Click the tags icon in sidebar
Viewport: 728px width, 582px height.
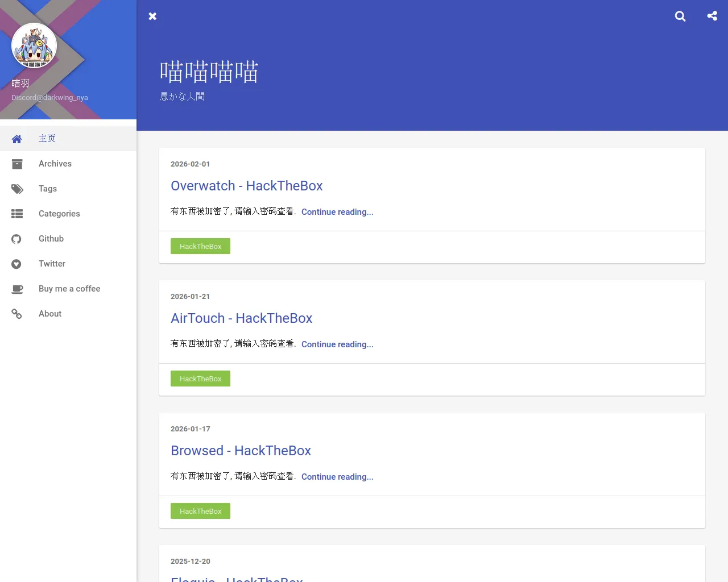click(18, 189)
